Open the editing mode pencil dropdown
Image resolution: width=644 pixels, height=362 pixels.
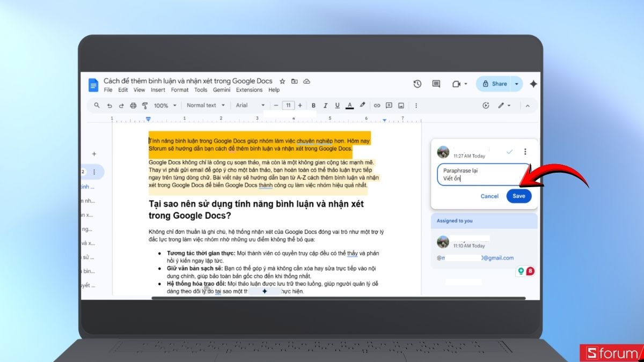[x=504, y=105]
